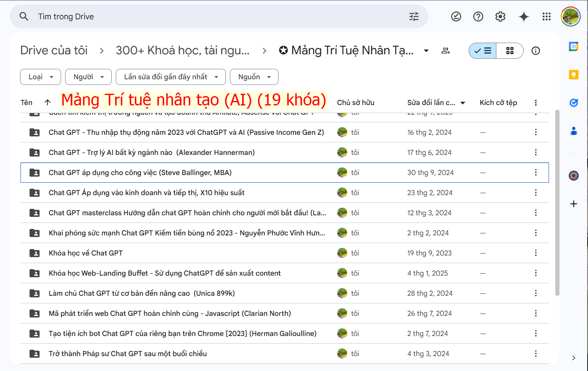Image resolution: width=588 pixels, height=371 pixels.
Task: Open column header more options menu
Action: (x=535, y=103)
